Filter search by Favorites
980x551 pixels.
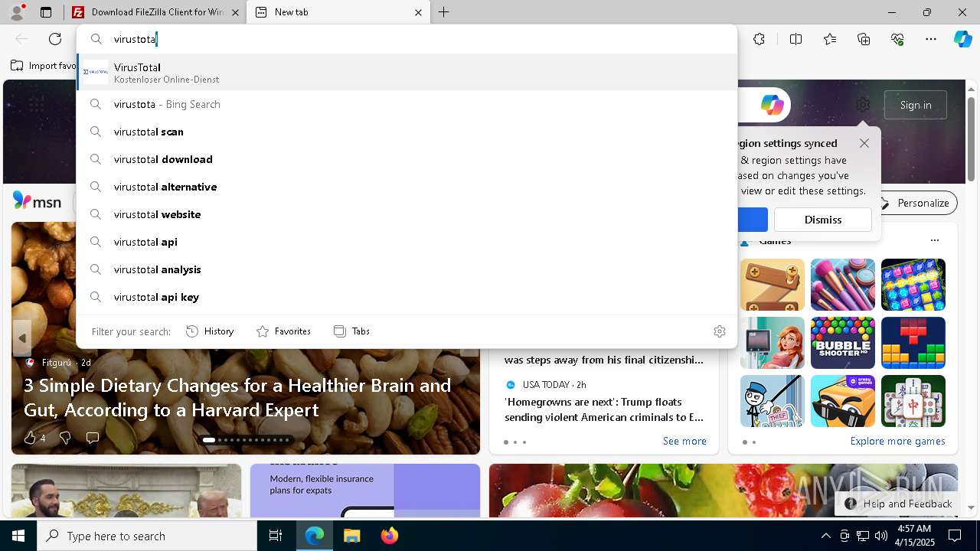pyautogui.click(x=283, y=331)
